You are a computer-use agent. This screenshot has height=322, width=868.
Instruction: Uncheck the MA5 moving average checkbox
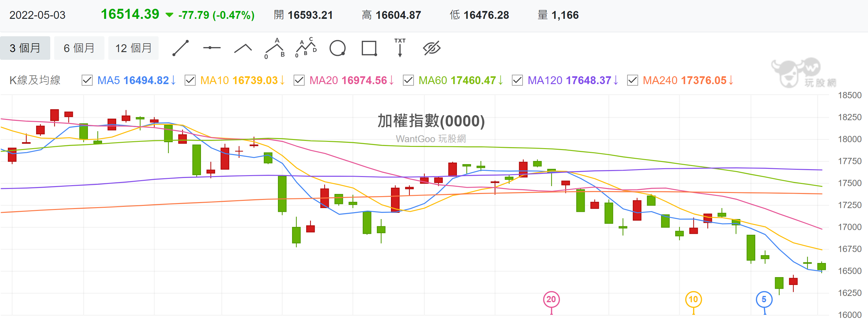pos(87,80)
